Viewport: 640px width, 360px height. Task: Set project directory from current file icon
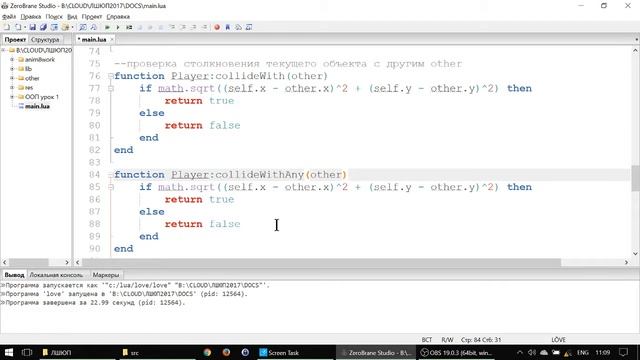click(x=54, y=27)
